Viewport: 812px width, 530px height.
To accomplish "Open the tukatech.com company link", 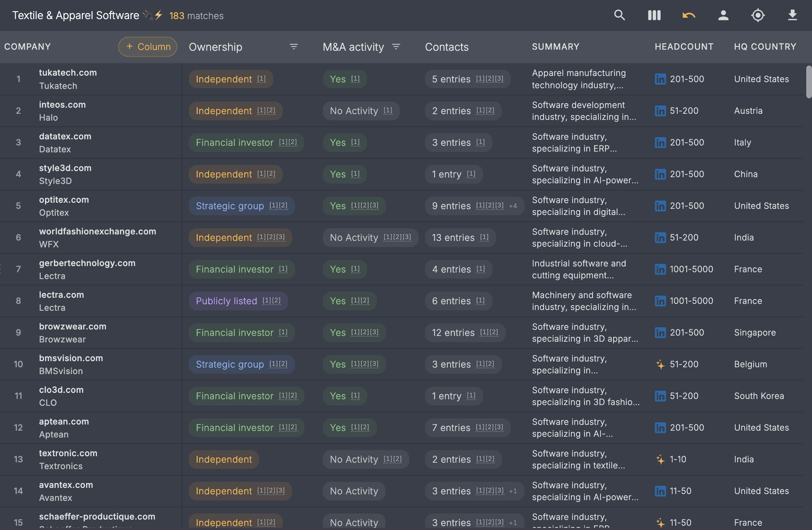I will [x=68, y=73].
